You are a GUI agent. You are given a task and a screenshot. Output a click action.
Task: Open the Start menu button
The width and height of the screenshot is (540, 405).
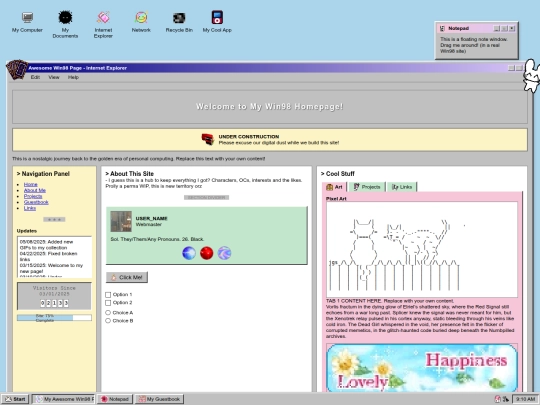tap(15, 399)
